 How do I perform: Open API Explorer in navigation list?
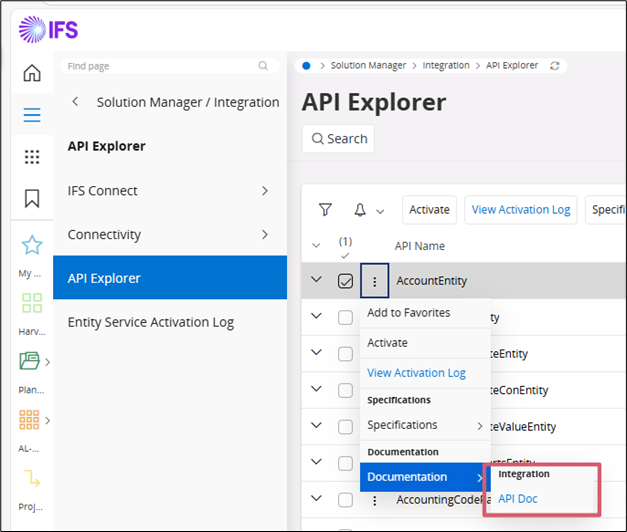(170, 278)
